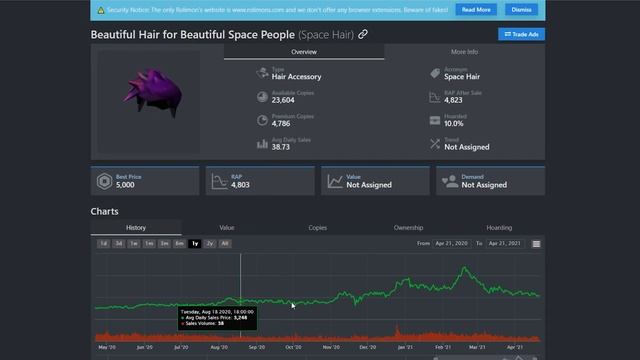Open the Hoarding chart tab
640x360 pixels.
click(x=499, y=228)
